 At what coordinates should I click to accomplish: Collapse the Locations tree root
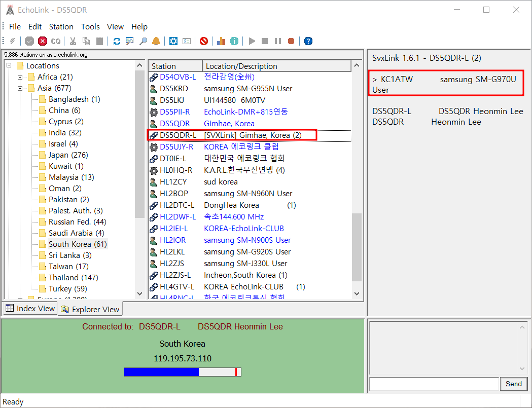coord(9,65)
